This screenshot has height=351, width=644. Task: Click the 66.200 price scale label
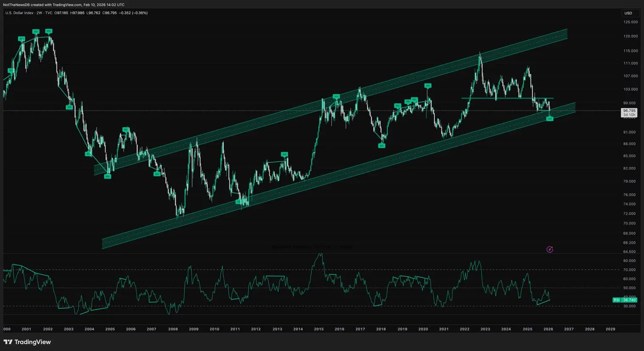coord(630,243)
